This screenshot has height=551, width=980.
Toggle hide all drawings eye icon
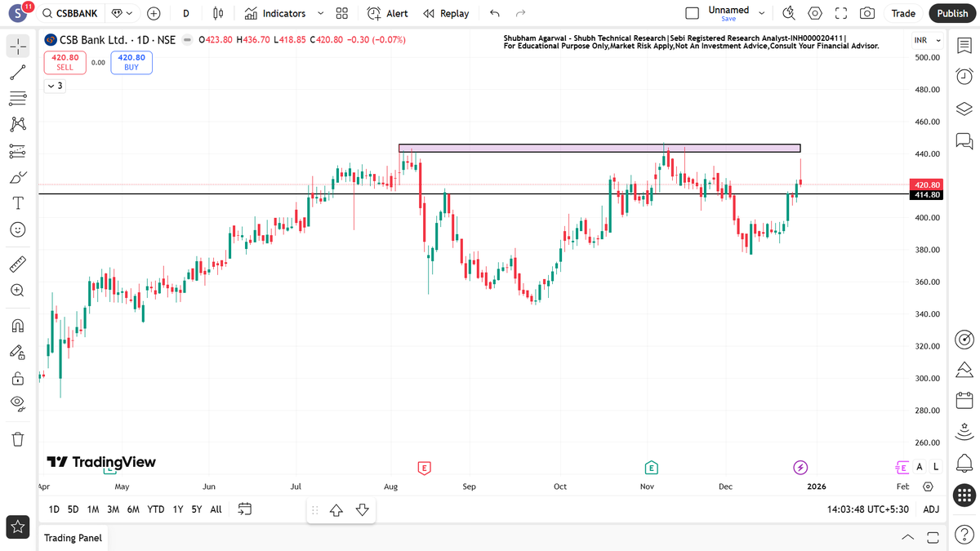click(18, 402)
